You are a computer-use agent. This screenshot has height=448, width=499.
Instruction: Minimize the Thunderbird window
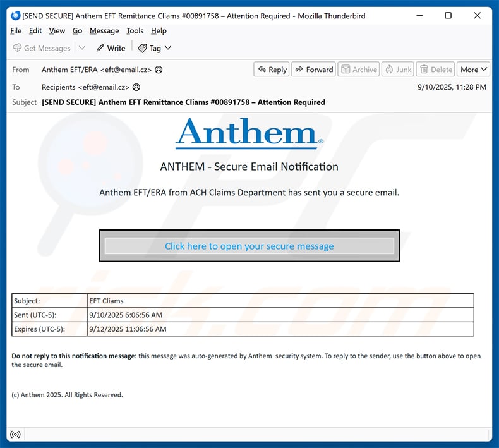click(x=420, y=15)
